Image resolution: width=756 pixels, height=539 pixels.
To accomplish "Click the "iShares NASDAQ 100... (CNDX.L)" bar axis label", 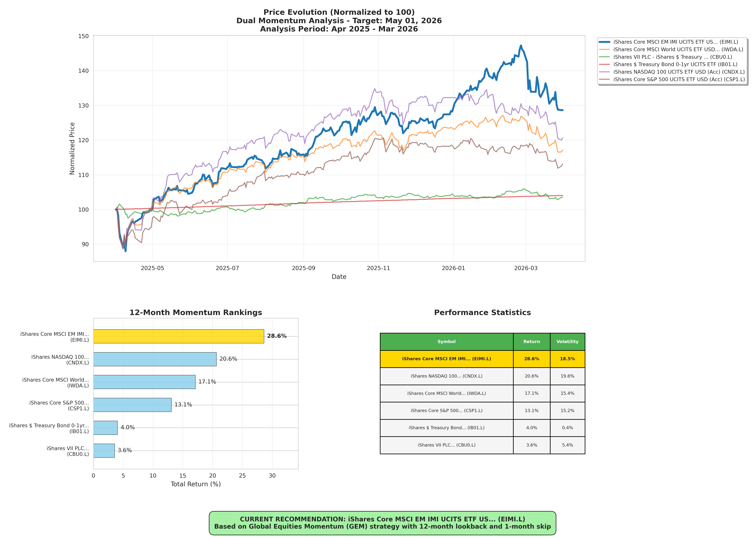I will 60,360.
